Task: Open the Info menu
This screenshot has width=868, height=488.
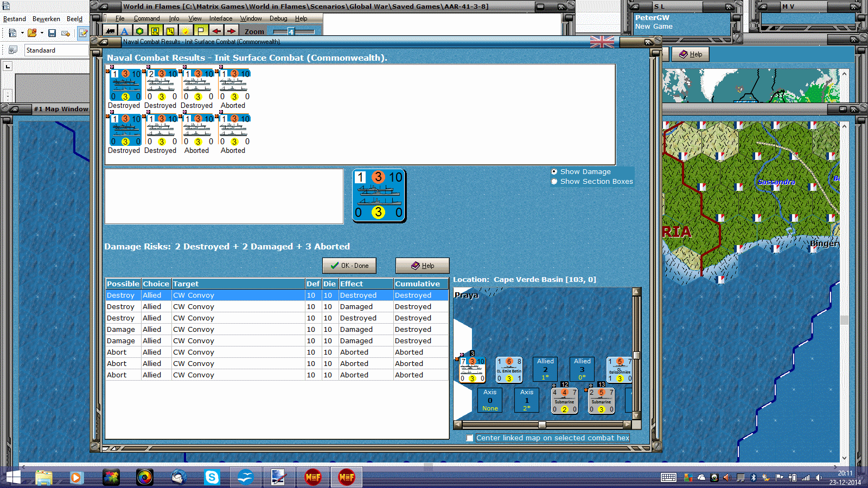Action: point(174,18)
